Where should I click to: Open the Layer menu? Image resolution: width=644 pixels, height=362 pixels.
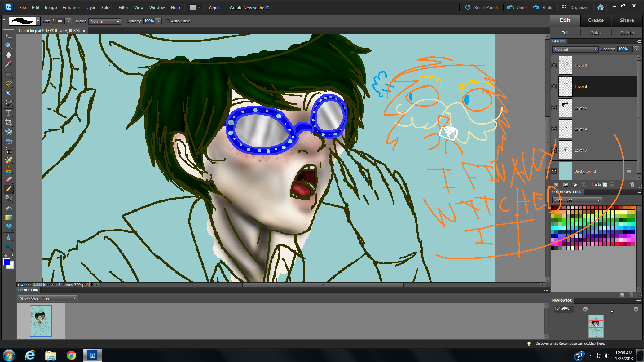[x=90, y=7]
